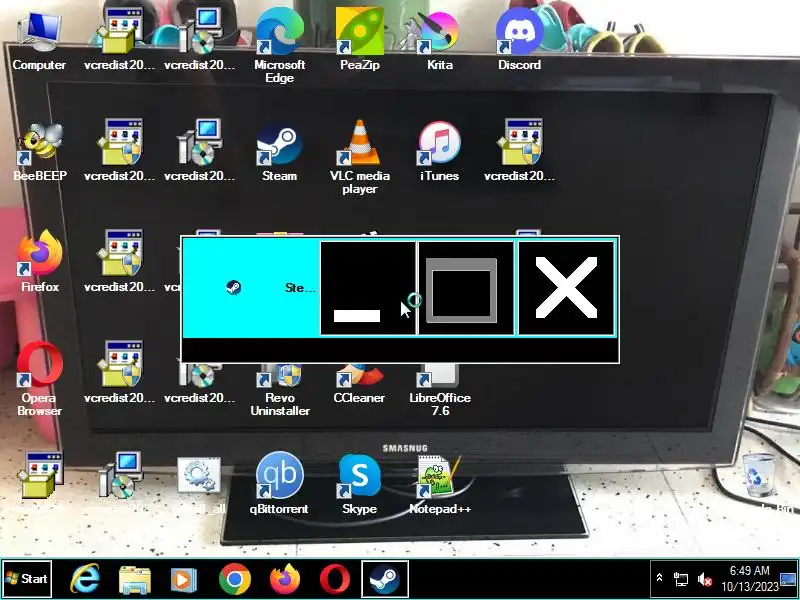Open Windows Media Player on taskbar
The height and width of the screenshot is (600, 800).
tap(183, 579)
